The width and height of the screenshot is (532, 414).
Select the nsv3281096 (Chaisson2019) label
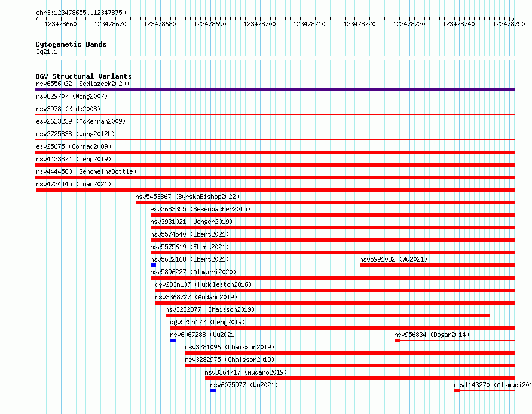point(230,347)
